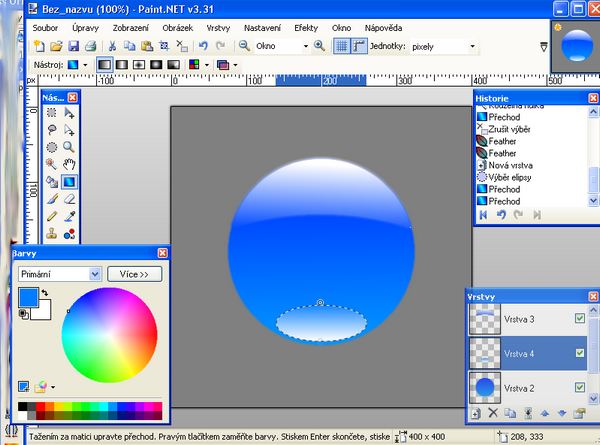Image resolution: width=600 pixels, height=445 pixels.
Task: Select 'Zrušit výběr' history entry
Action: tap(515, 129)
